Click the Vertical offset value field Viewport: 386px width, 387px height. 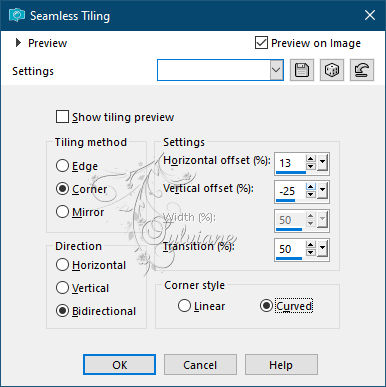pyautogui.click(x=290, y=191)
